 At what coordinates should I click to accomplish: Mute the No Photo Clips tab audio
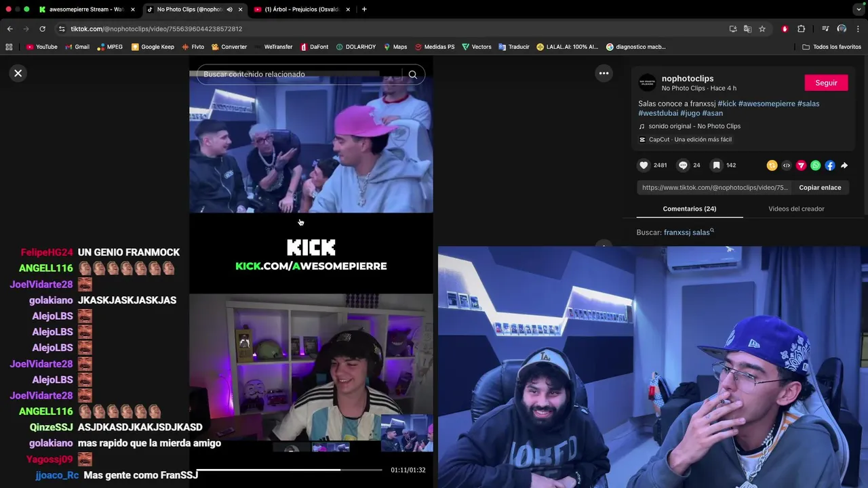pos(229,9)
